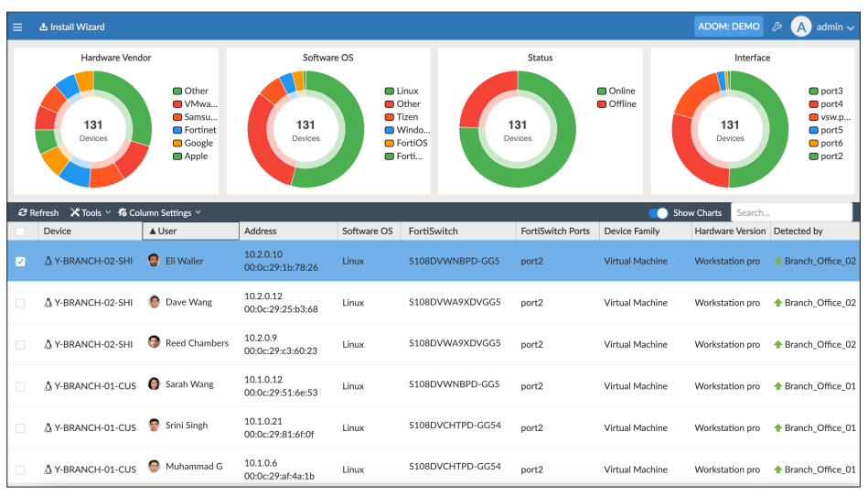Toggle the select-all checkbox in table header
Viewport: 868px width, 496px height.
[20, 232]
